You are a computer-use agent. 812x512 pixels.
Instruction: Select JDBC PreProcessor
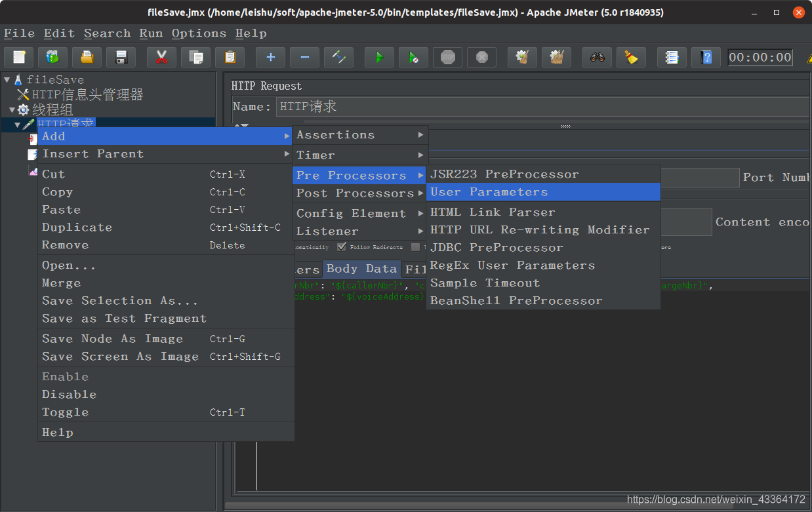pos(543,248)
